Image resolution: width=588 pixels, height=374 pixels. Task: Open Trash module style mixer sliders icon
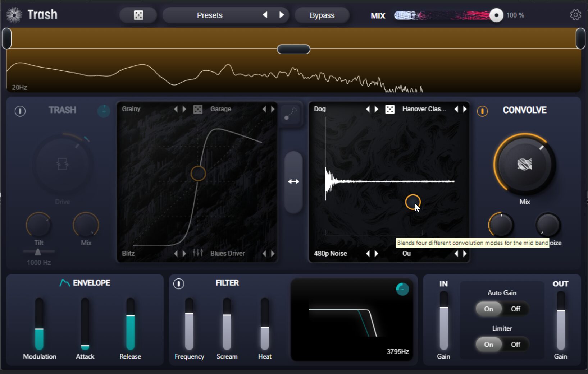point(198,253)
